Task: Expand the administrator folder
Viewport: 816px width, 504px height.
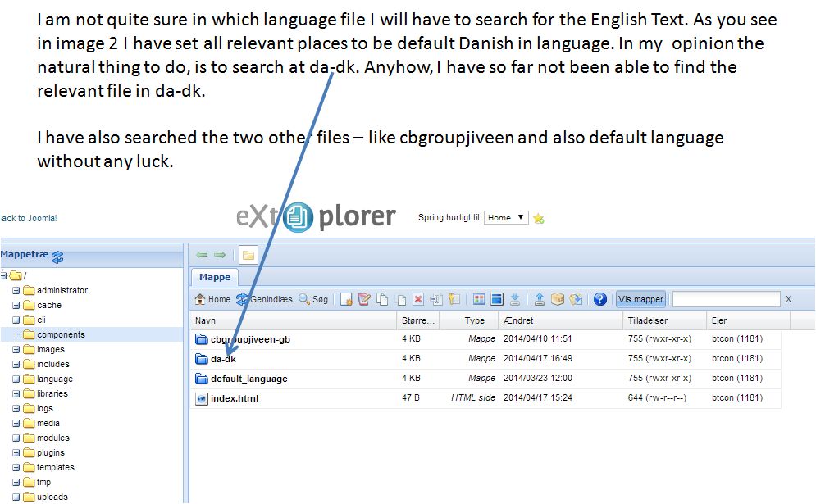Action: (x=16, y=290)
